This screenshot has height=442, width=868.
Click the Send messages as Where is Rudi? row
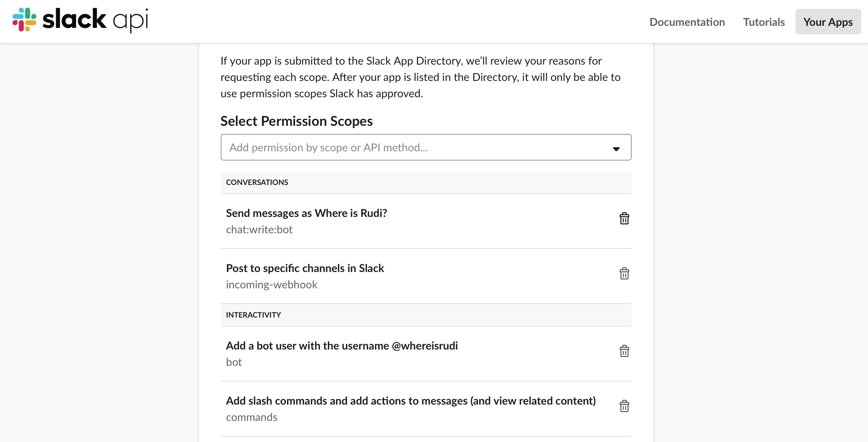point(306,213)
